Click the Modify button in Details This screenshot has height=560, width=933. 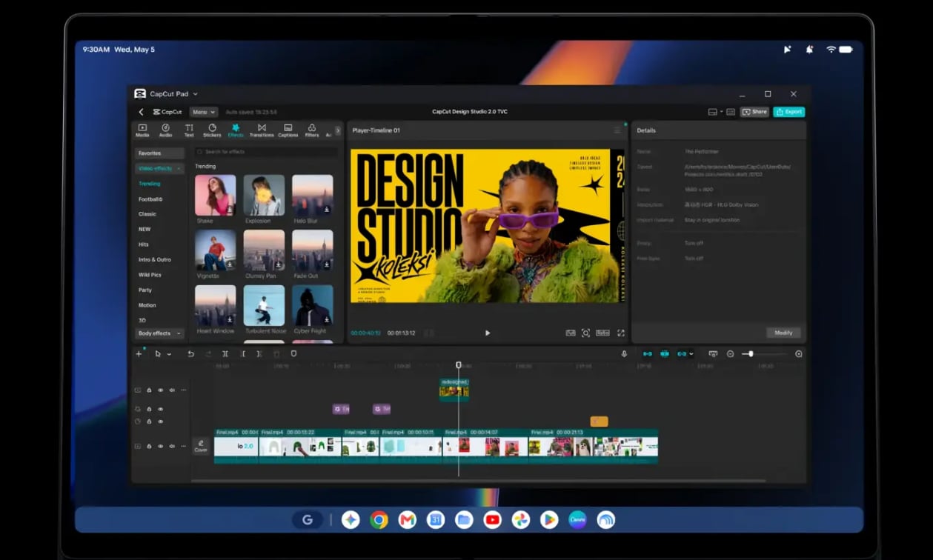pyautogui.click(x=783, y=333)
